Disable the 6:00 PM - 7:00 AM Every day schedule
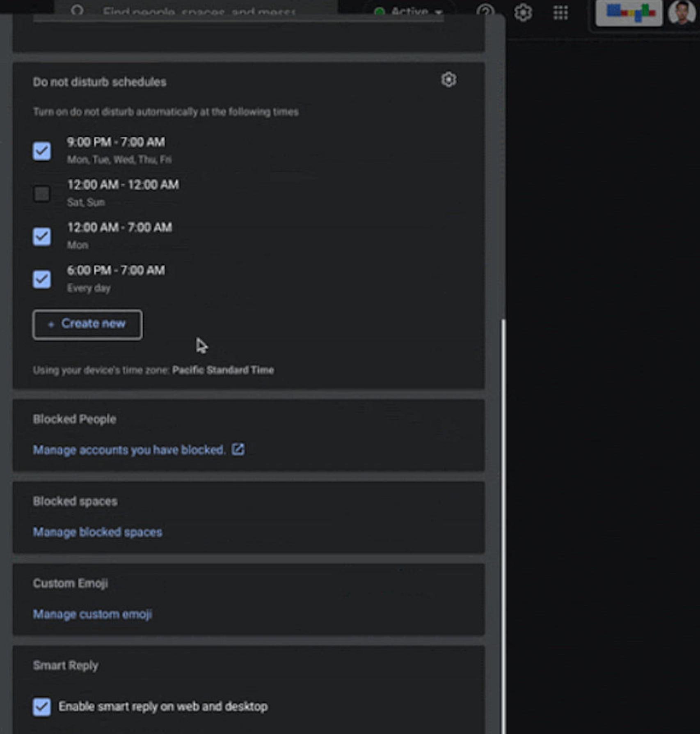This screenshot has width=700, height=734. tap(41, 279)
